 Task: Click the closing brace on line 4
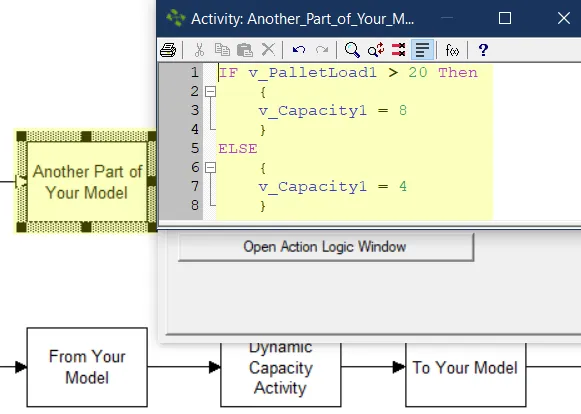(x=263, y=130)
